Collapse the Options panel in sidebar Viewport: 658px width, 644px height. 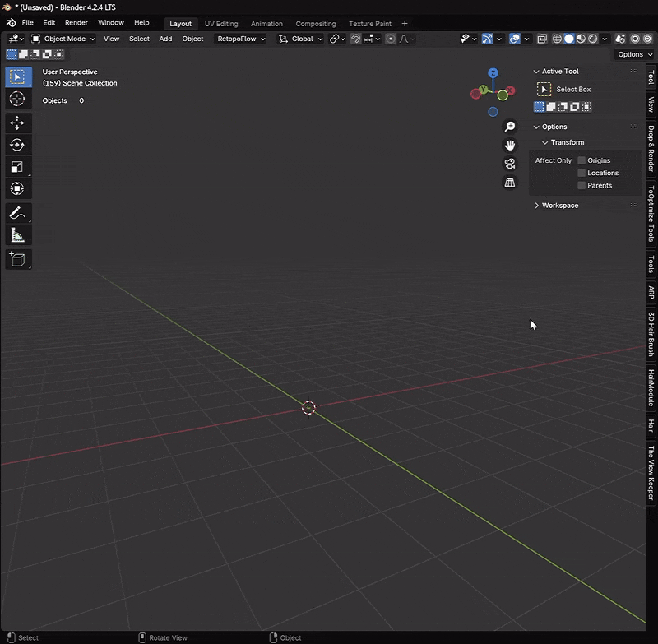[536, 127]
